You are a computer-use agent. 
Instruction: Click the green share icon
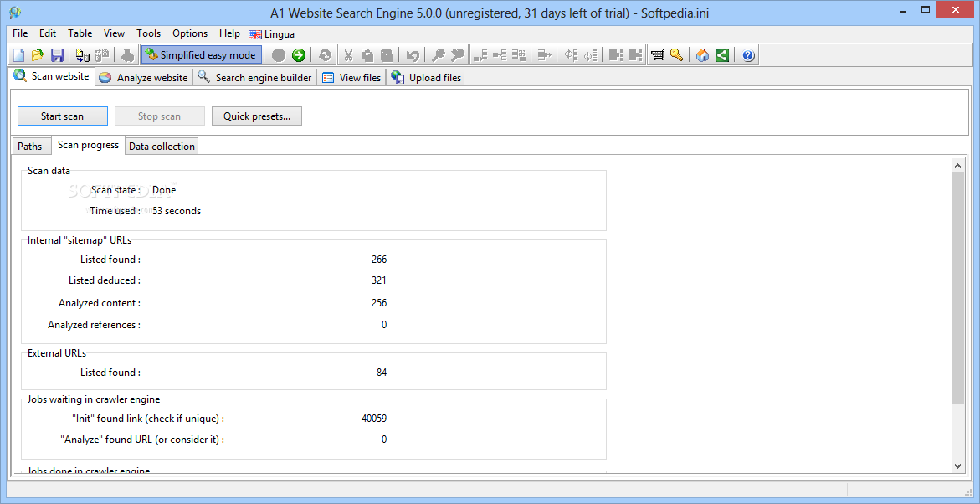point(722,55)
